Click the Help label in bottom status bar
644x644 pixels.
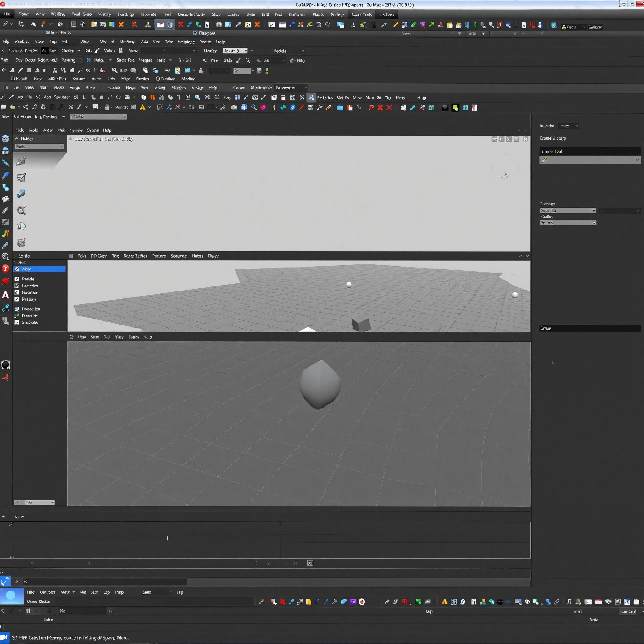[428, 611]
